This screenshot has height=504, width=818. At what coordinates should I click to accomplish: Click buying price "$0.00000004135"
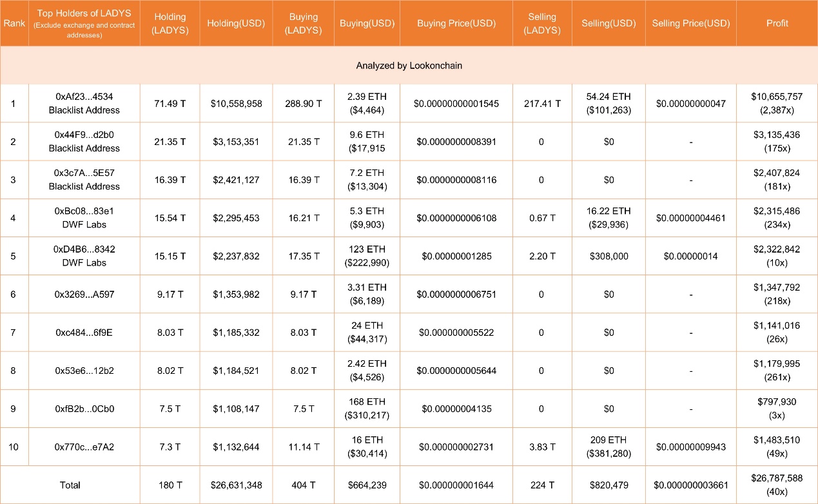457,409
